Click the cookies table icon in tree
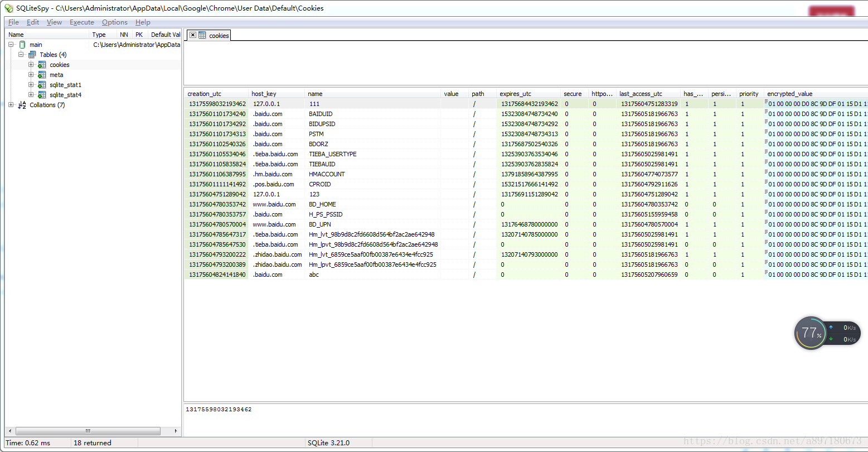Screen dimensions: 868x452 coord(42,65)
